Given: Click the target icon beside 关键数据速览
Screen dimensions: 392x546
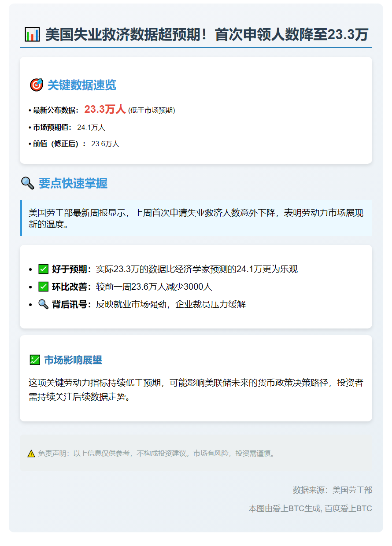Looking at the screenshot, I should point(36,85).
